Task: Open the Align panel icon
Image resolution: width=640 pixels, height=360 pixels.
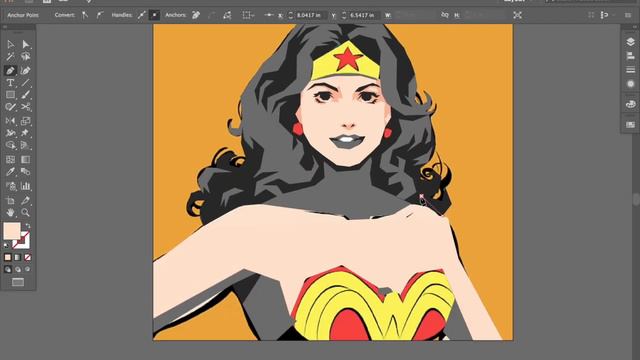Action: click(x=631, y=56)
